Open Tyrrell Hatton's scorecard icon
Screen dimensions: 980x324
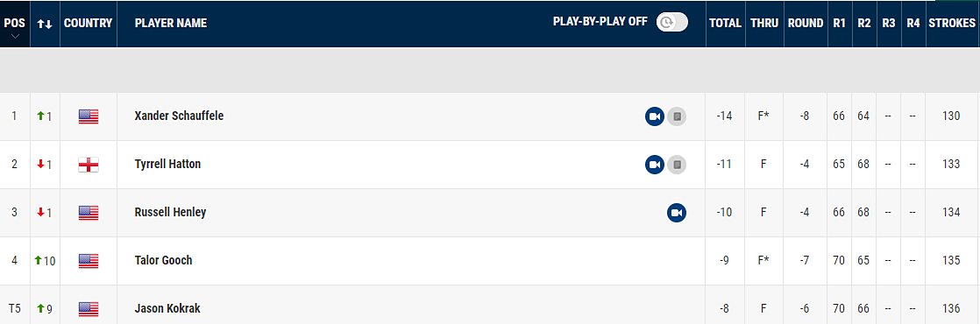pyautogui.click(x=676, y=165)
